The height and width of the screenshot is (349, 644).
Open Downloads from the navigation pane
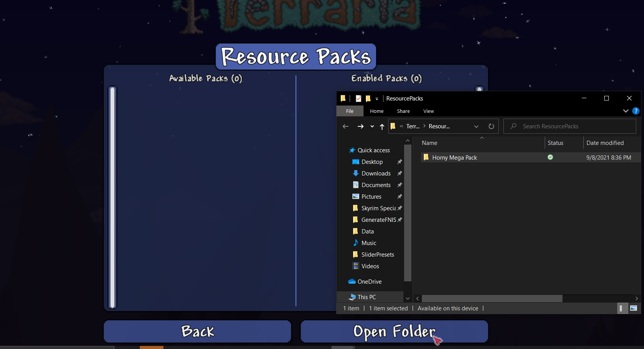[x=376, y=174]
